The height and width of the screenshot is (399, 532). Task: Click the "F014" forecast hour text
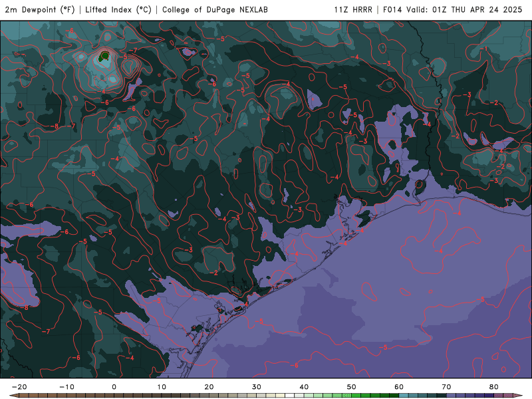tap(392, 9)
